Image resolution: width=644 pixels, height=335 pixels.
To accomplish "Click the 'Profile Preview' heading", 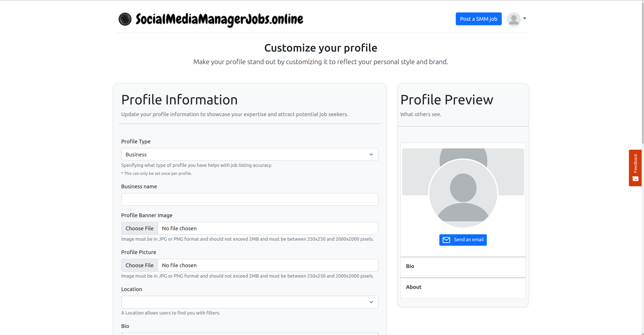I will (x=447, y=100).
